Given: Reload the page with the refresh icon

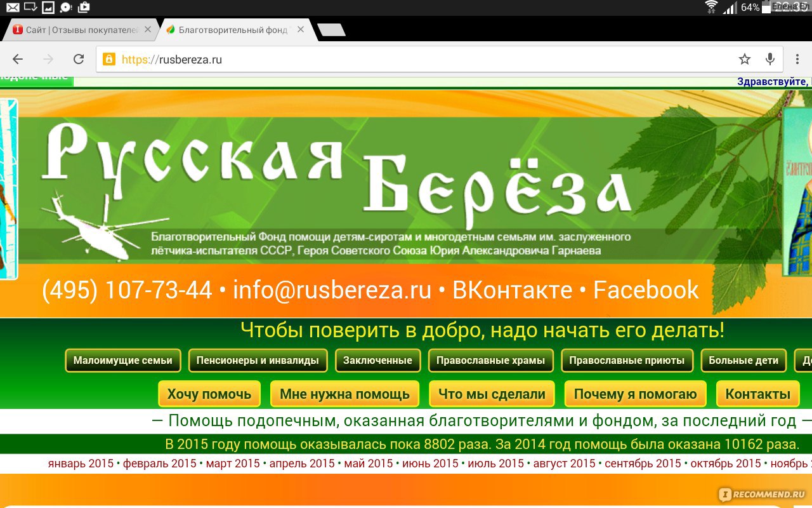Looking at the screenshot, I should click(x=79, y=59).
